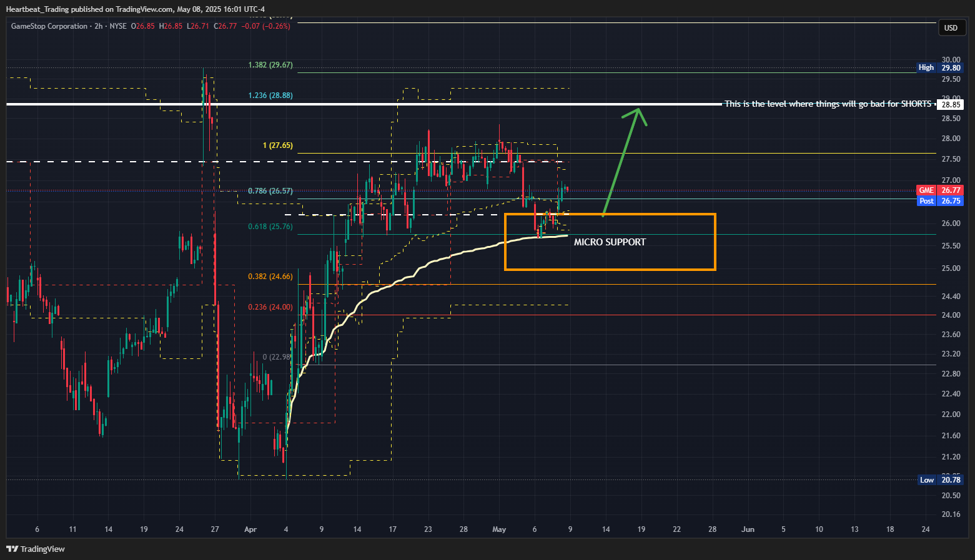
Task: Select the 1.382 (29.67) Fibonacci label
Action: [x=270, y=65]
